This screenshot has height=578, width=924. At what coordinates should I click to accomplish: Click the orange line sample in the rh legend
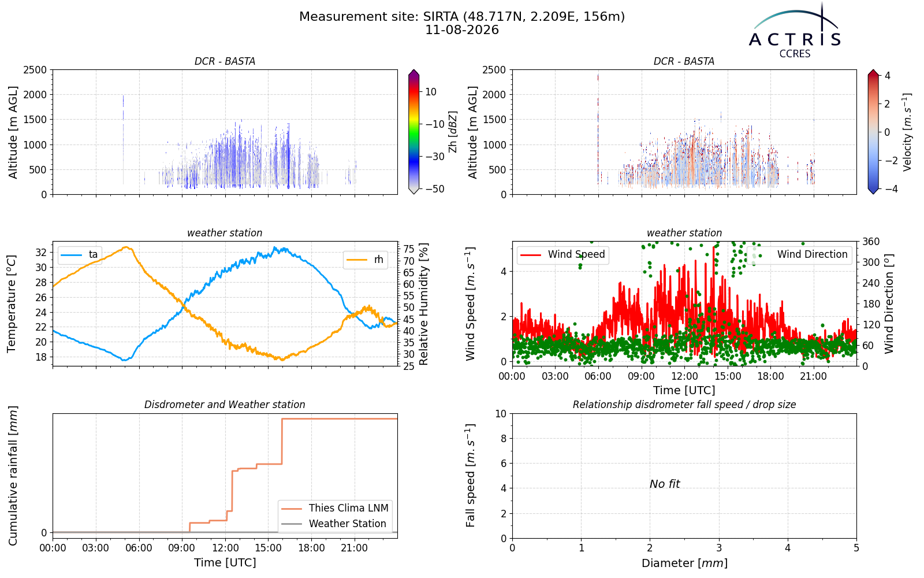click(357, 260)
